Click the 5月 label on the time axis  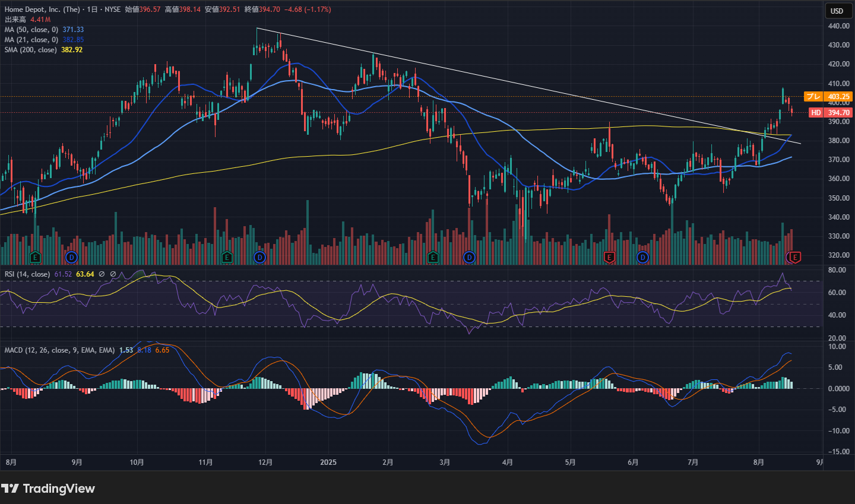pos(570,462)
